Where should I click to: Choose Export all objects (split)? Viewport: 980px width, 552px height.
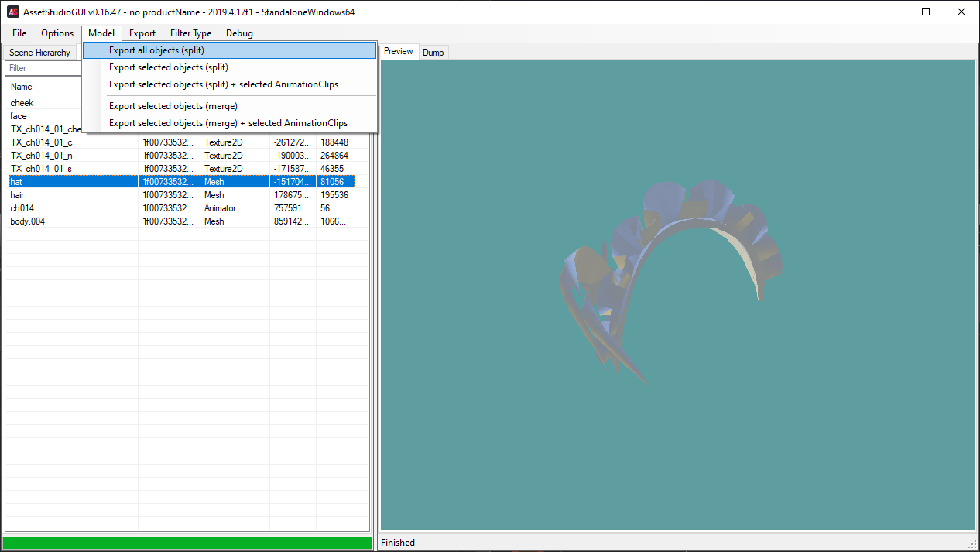(x=156, y=50)
